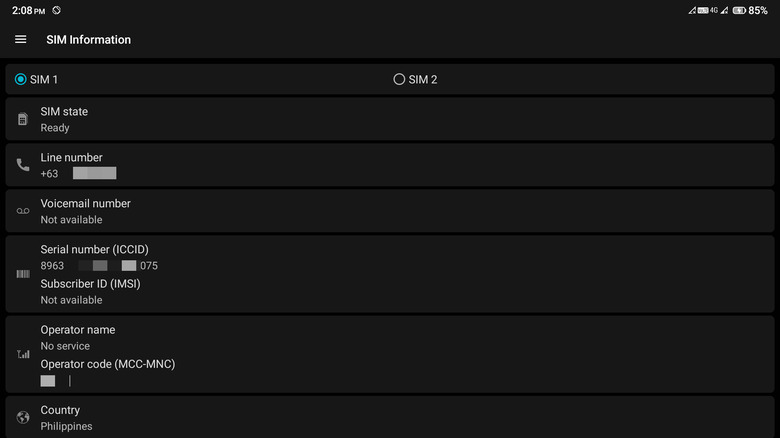Select the SIM 1 radio button
The width and height of the screenshot is (780, 438).
21,79
